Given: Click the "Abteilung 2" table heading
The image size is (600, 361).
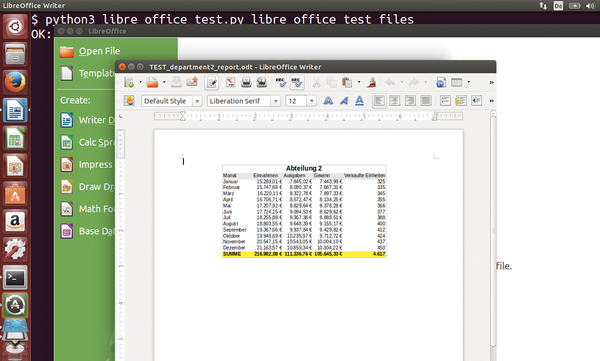Looking at the screenshot, I should coord(304,168).
